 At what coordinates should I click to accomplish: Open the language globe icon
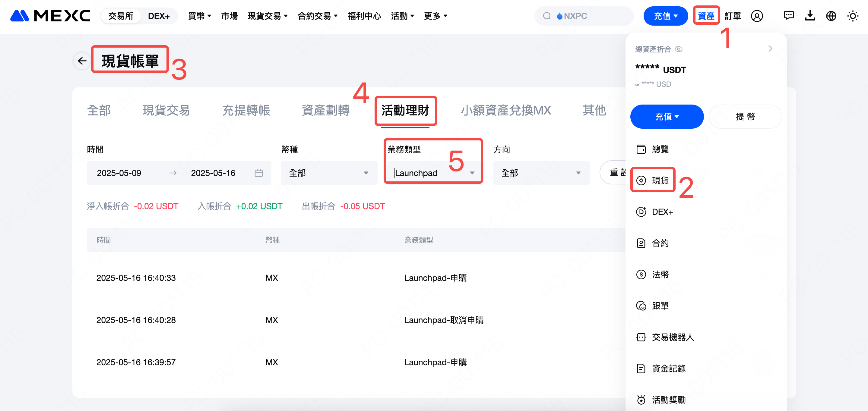[x=831, y=16]
